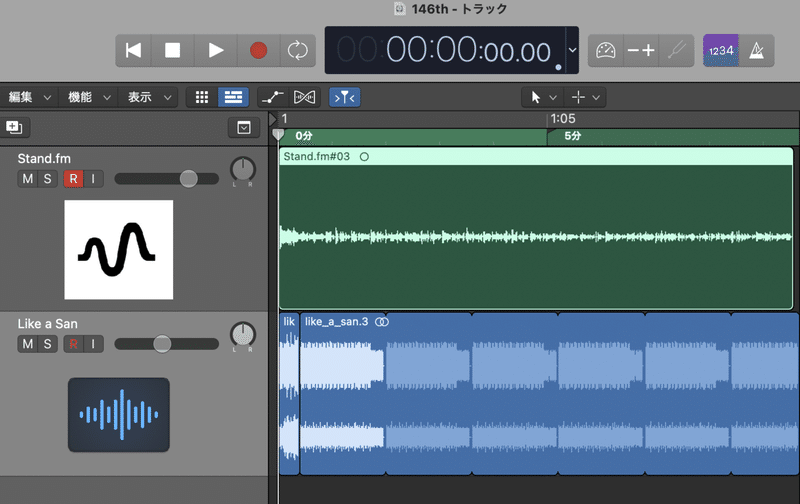This screenshot has width=800, height=504.
Task: Click the 5分 marker in time ruler
Action: (x=572, y=136)
